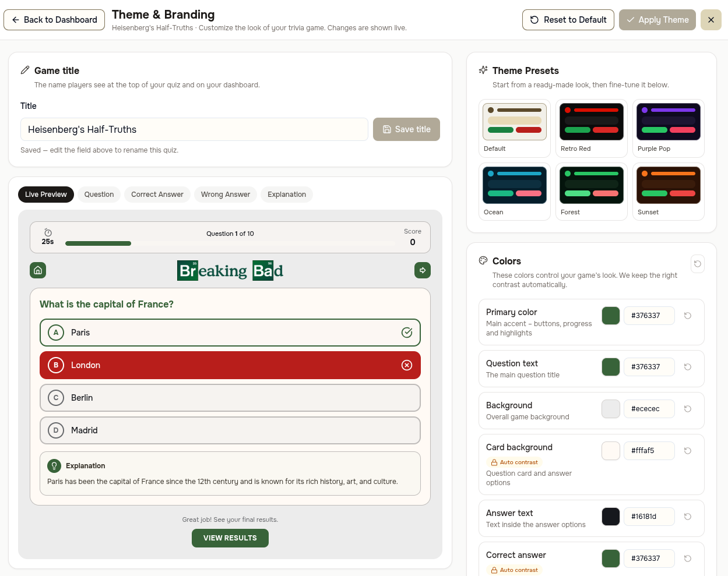Click the Apply Theme button
Viewport: 728px width, 576px height.
pyautogui.click(x=657, y=20)
